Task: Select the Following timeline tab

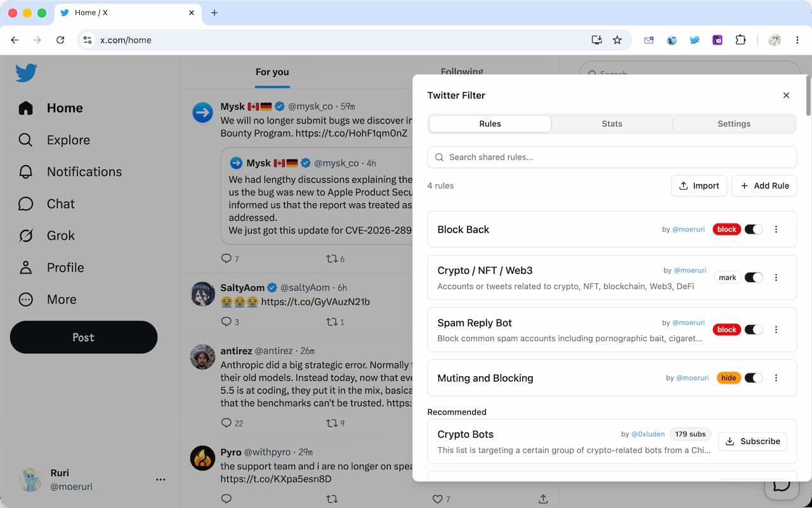Action: [x=462, y=71]
